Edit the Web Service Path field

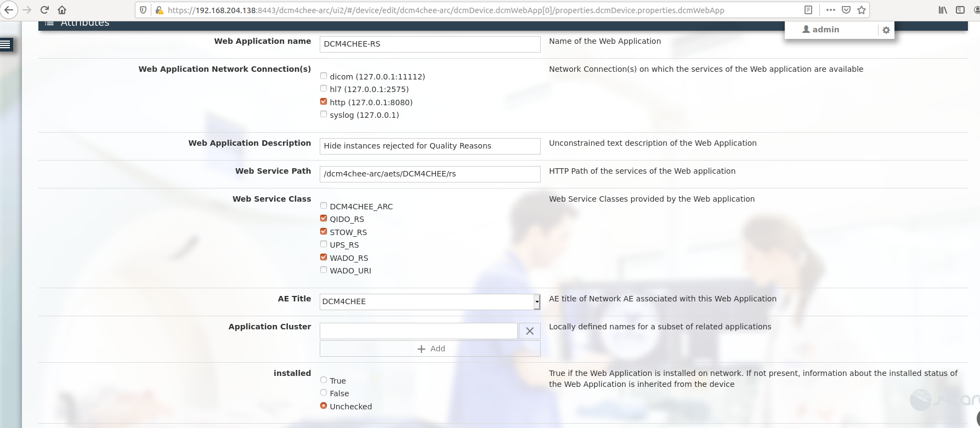tap(429, 174)
